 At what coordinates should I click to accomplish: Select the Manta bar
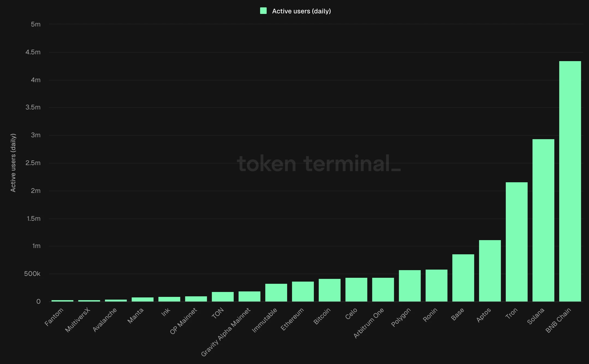pyautogui.click(x=142, y=299)
